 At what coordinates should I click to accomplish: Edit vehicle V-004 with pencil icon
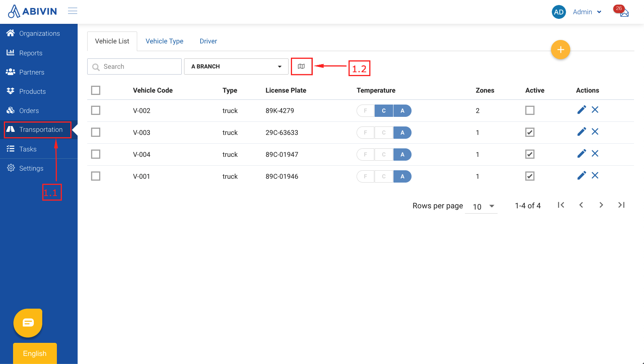pos(581,154)
